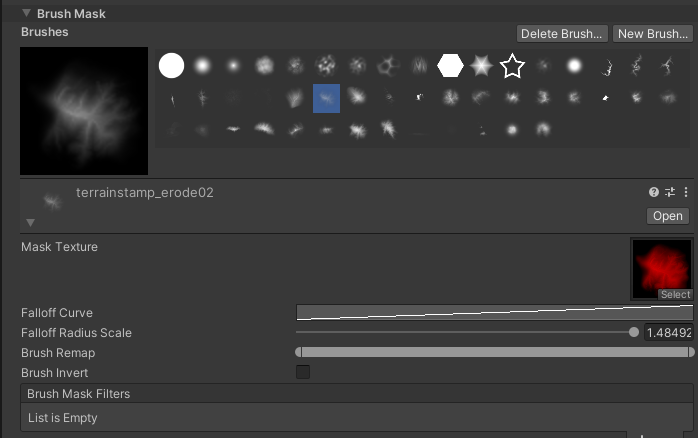
Task: Open the help icon for terrainstamp_erode02
Action: 654,193
